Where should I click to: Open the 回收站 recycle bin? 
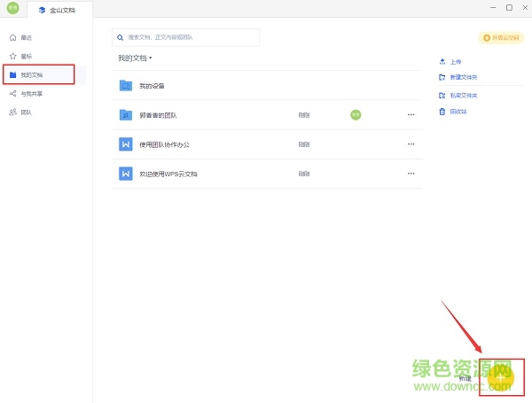coord(442,112)
